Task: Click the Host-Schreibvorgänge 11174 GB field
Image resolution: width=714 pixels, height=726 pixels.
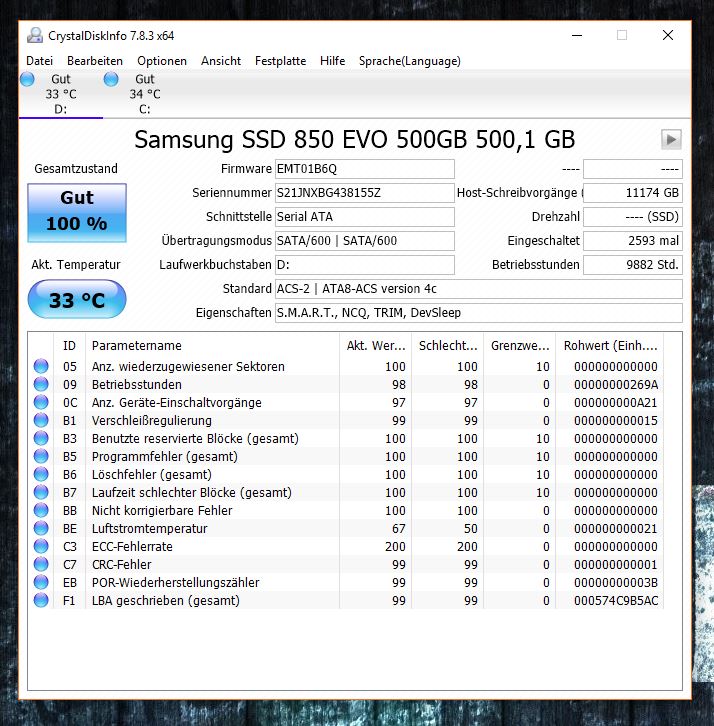Action: [633, 193]
